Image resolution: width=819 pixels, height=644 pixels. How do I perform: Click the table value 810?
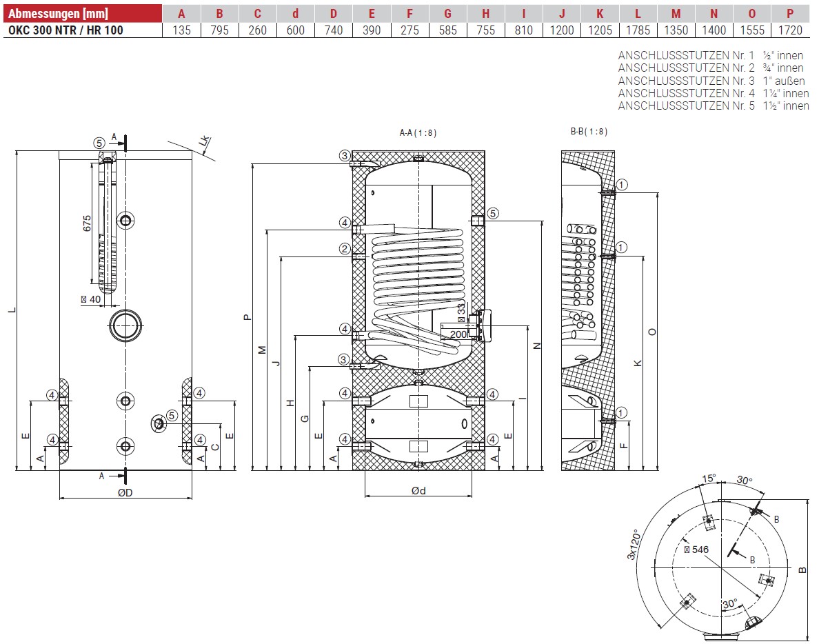[523, 30]
